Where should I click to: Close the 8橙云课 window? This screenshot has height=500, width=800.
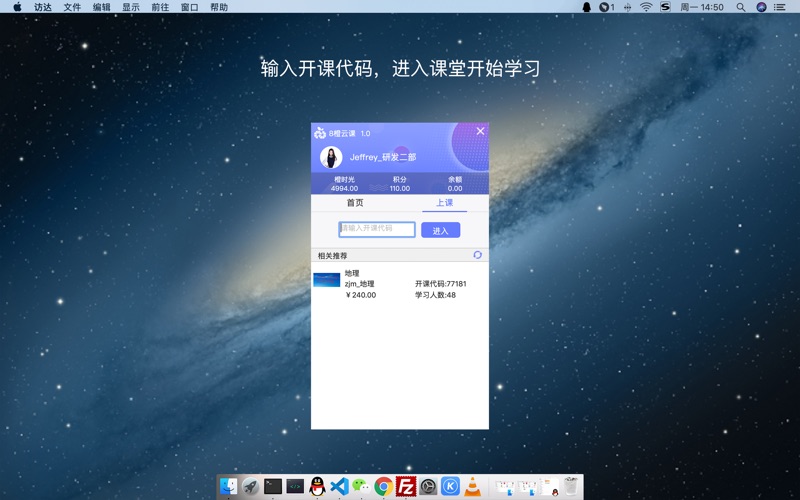pos(480,131)
